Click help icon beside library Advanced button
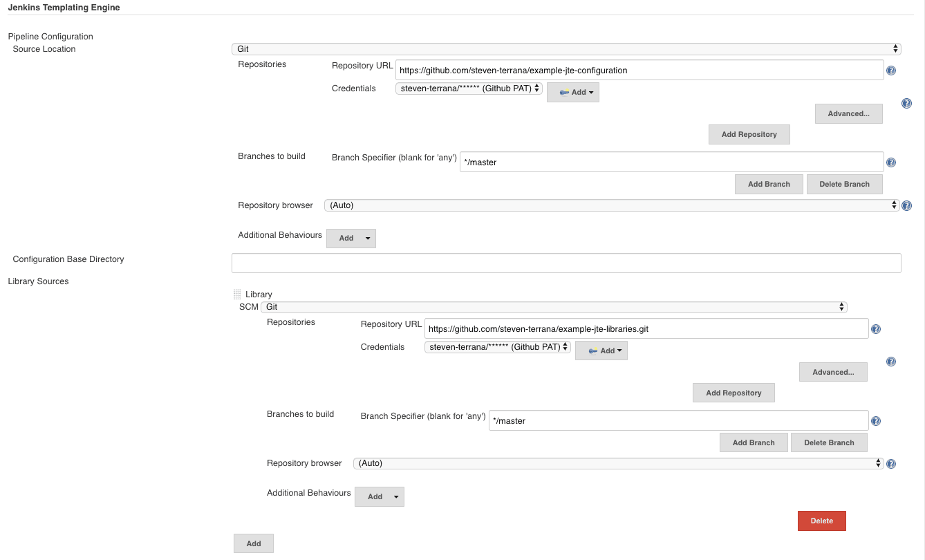925x560 pixels. pyautogui.click(x=891, y=362)
